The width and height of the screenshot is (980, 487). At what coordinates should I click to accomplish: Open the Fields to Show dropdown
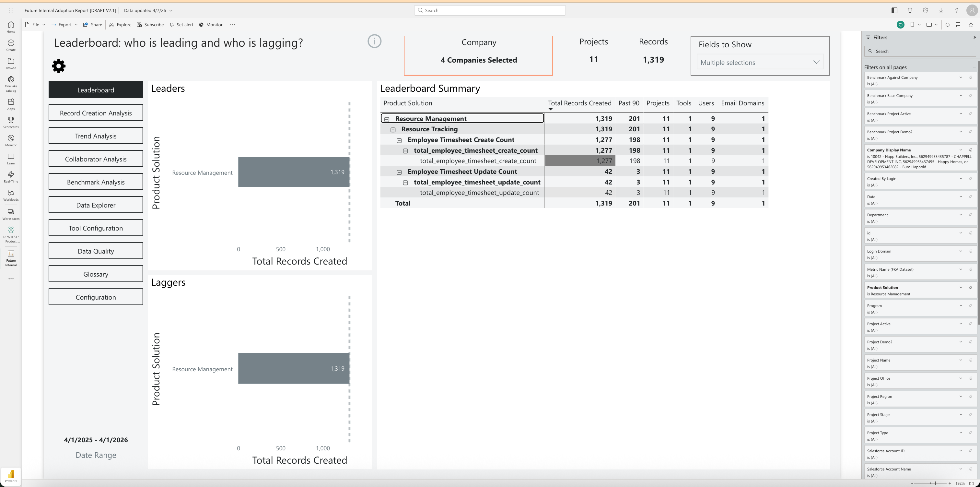[760, 63]
